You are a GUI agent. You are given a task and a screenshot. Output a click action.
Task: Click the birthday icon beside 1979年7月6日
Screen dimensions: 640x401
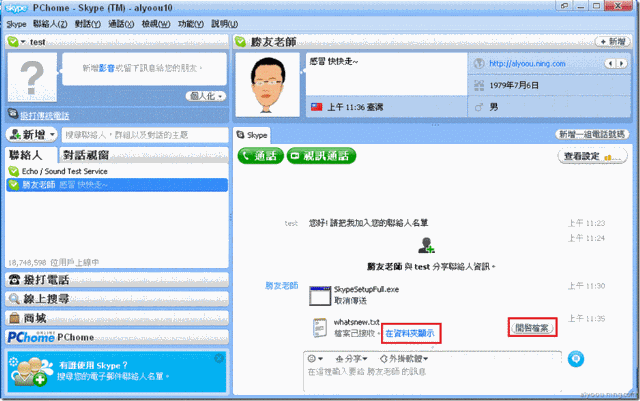479,85
